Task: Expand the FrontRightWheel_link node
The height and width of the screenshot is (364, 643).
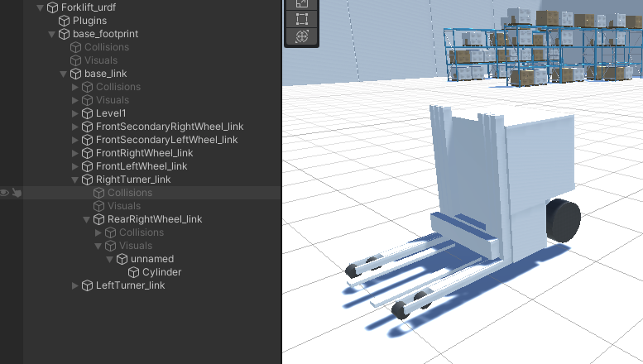Action: (75, 153)
